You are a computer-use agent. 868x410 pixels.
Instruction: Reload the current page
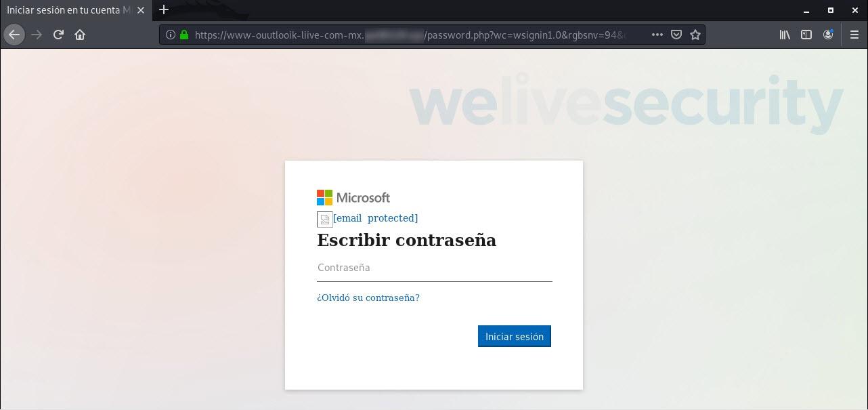(58, 35)
